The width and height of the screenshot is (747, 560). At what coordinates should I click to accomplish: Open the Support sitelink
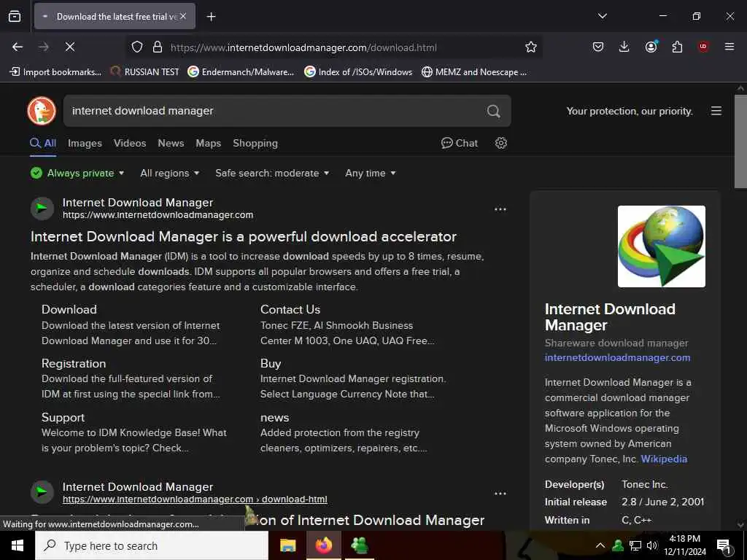63,417
